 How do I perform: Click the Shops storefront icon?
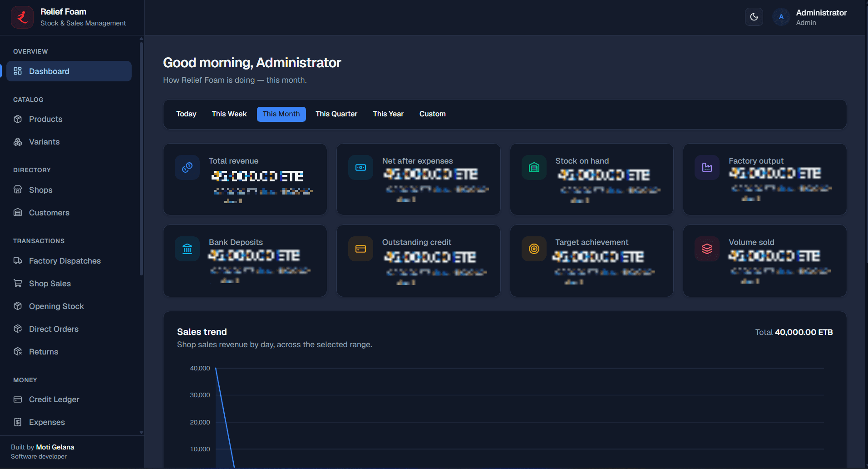tap(18, 190)
